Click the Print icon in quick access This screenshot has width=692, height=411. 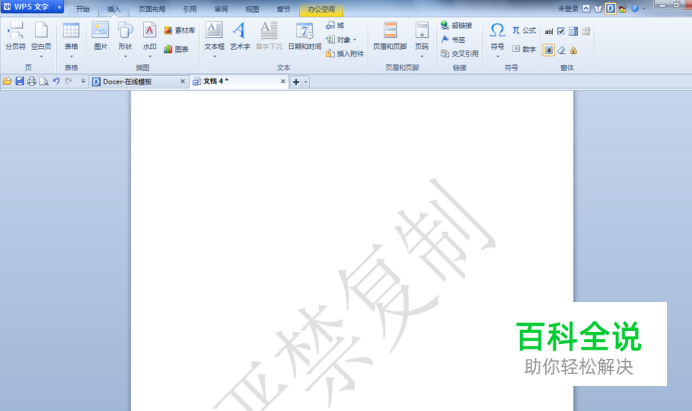pos(31,81)
